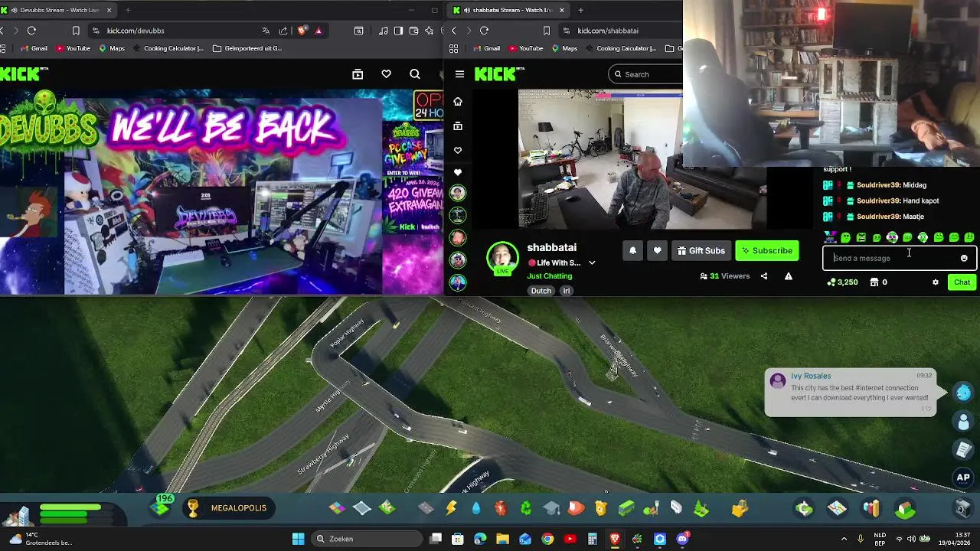Open Brave playlist music note icon

(383, 31)
